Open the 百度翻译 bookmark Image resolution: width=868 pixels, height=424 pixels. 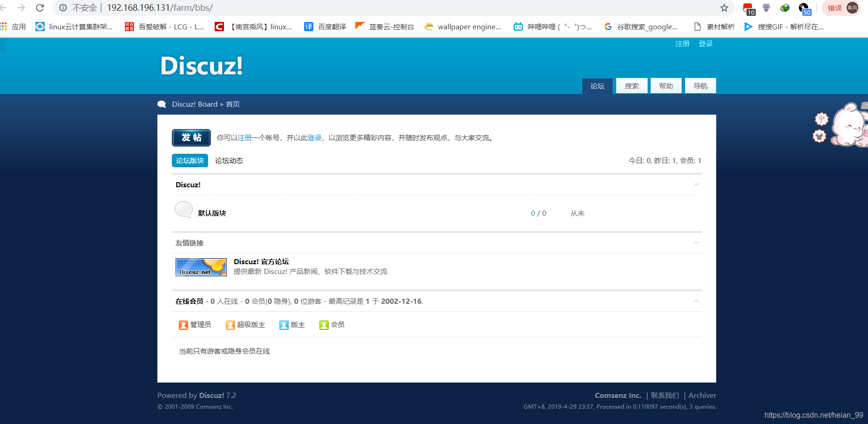325,27
